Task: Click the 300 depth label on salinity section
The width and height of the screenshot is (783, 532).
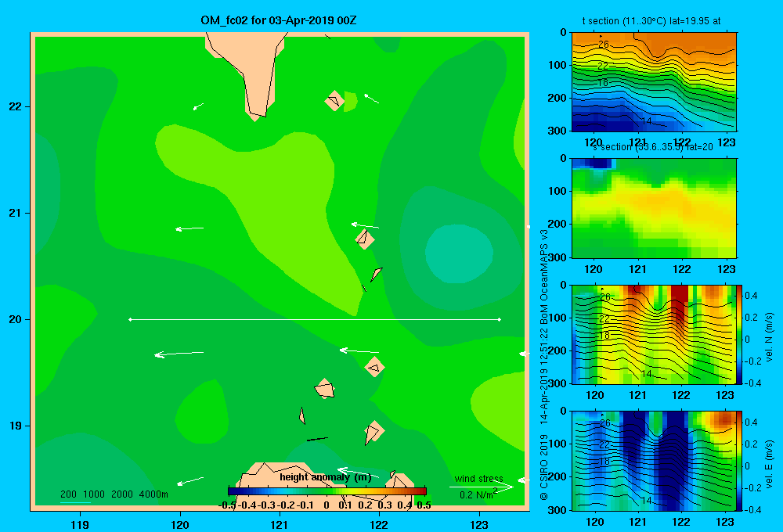Action: (557, 257)
